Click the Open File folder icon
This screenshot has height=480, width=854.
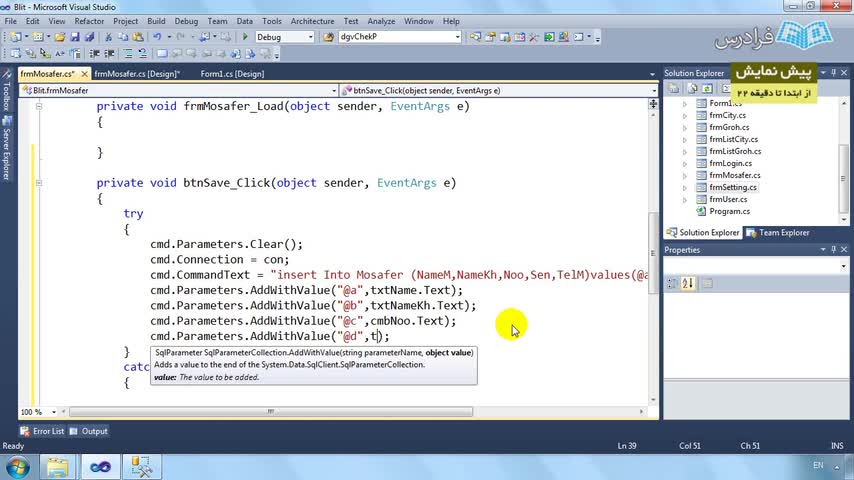coord(59,37)
